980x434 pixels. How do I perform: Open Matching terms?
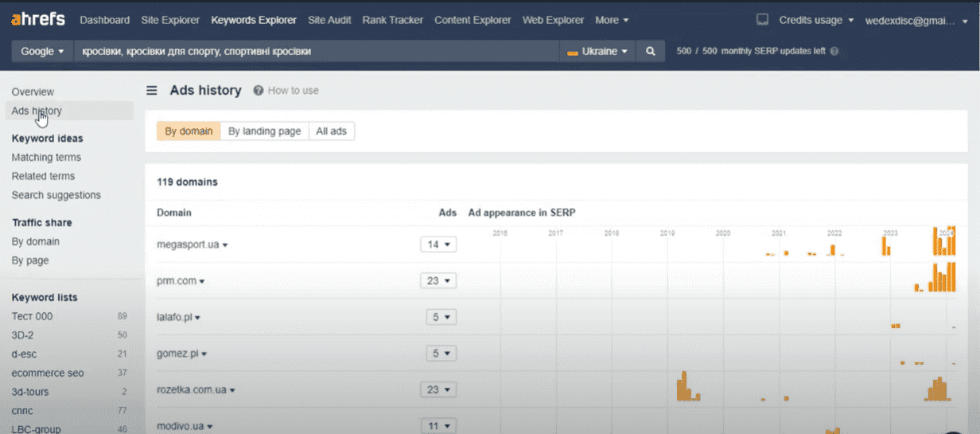tap(46, 158)
